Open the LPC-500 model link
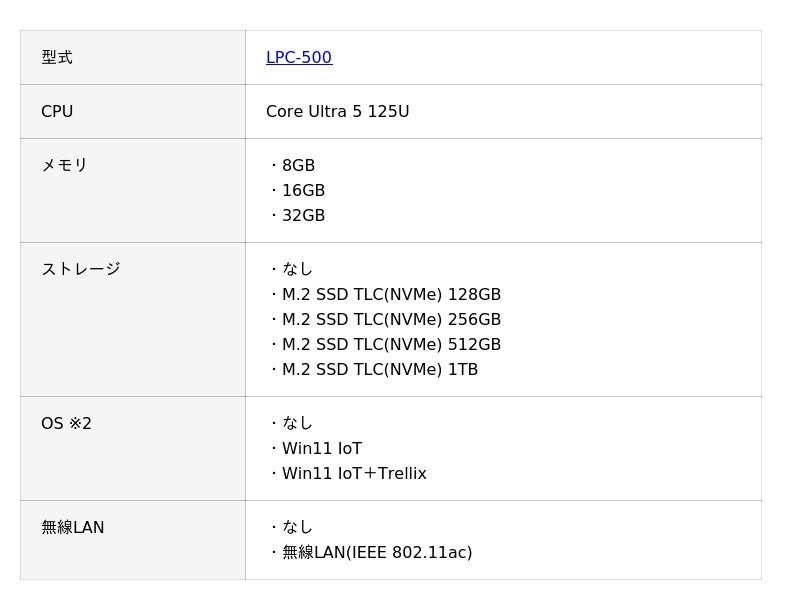Viewport: 800px width, 610px height. point(299,58)
